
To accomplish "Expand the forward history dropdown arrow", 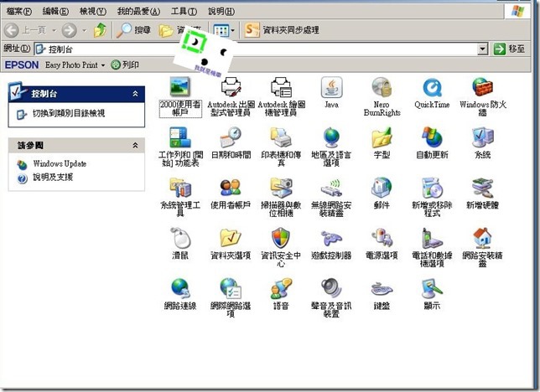I will coord(85,30).
